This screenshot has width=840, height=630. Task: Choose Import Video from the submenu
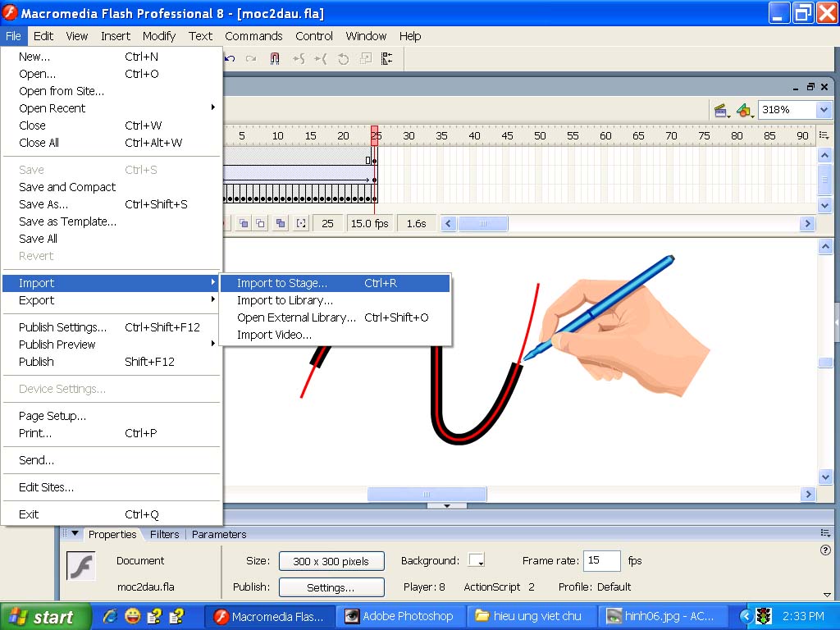[335, 335]
